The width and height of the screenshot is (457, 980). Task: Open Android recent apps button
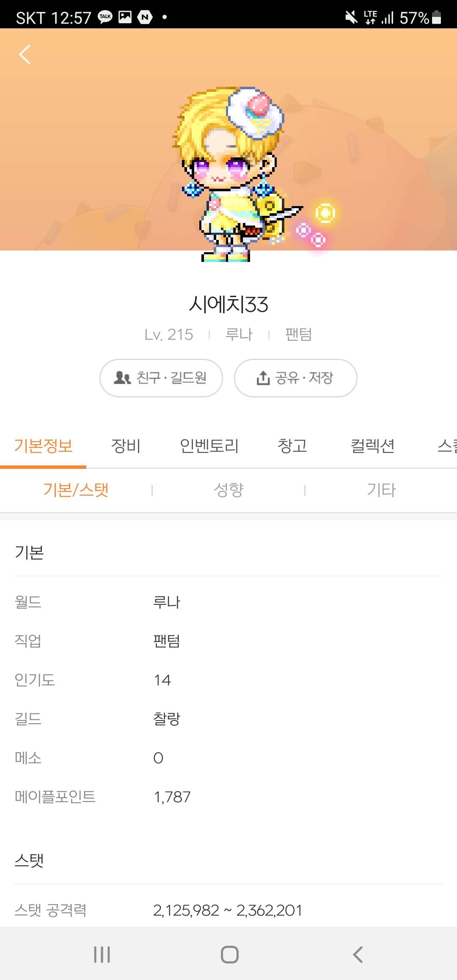(102, 954)
